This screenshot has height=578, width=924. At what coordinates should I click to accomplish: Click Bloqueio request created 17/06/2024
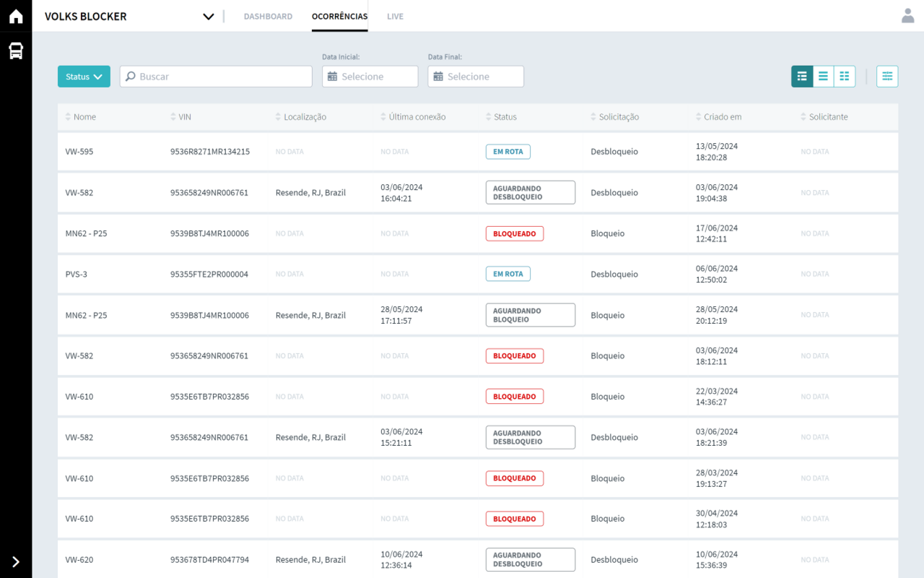608,233
